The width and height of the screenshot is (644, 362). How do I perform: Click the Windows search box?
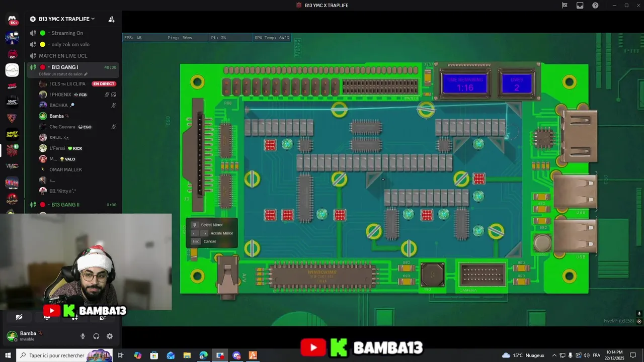click(64, 355)
